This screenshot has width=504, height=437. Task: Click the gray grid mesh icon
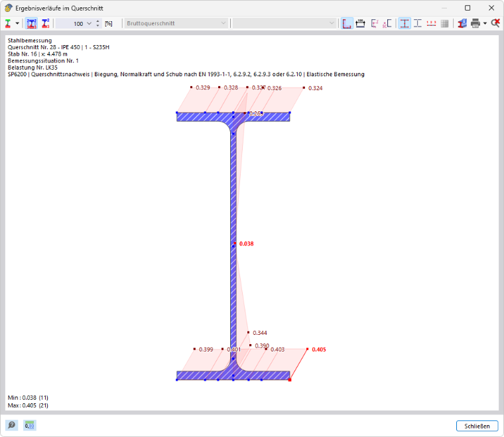[x=444, y=23]
